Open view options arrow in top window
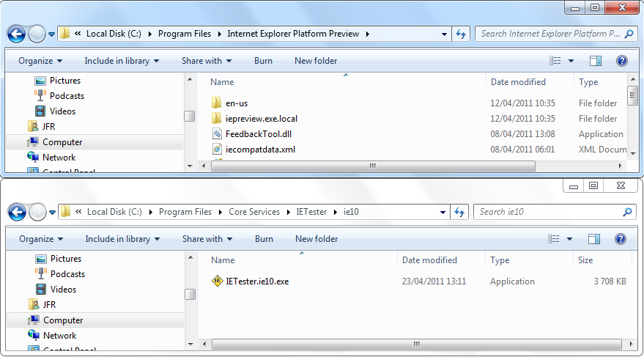The image size is (644, 357). [571, 61]
